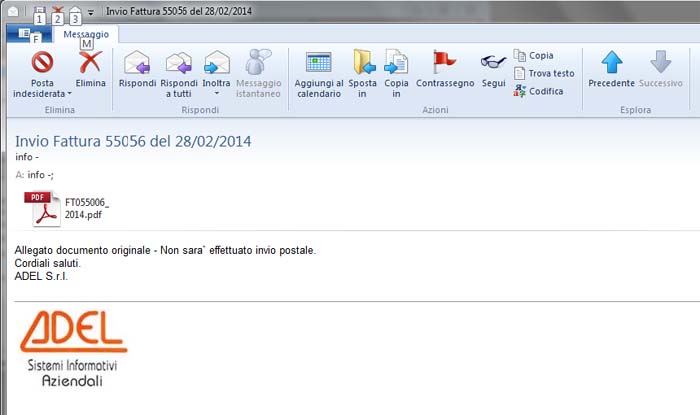This screenshot has width=700, height=415.
Task: Click the Elimina (delete) red X icon
Action: point(90,63)
